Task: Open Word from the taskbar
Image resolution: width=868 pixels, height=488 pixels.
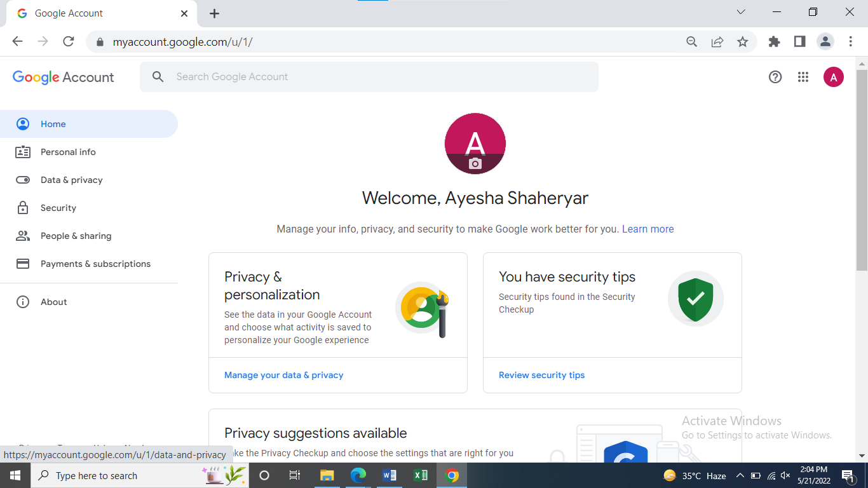Action: tap(390, 475)
